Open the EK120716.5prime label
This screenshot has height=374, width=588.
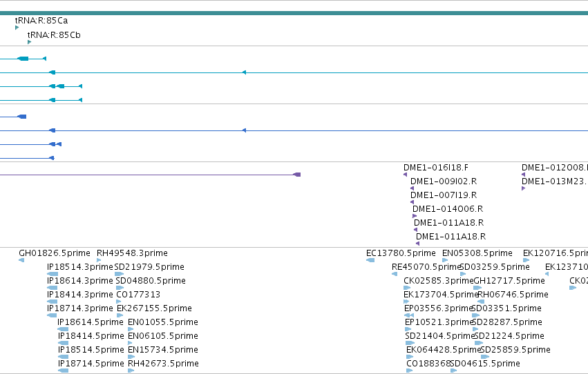[x=556, y=253]
